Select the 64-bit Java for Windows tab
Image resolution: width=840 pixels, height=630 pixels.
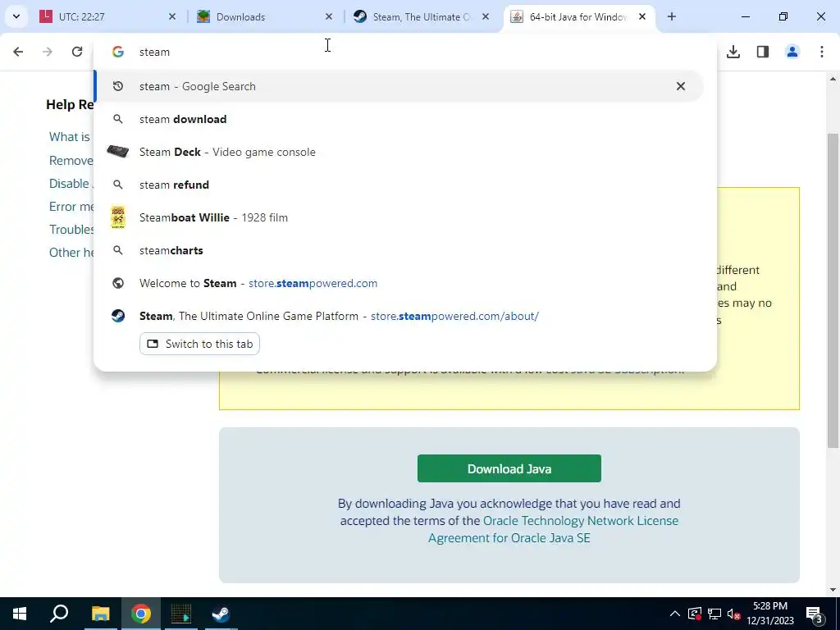coord(578,17)
